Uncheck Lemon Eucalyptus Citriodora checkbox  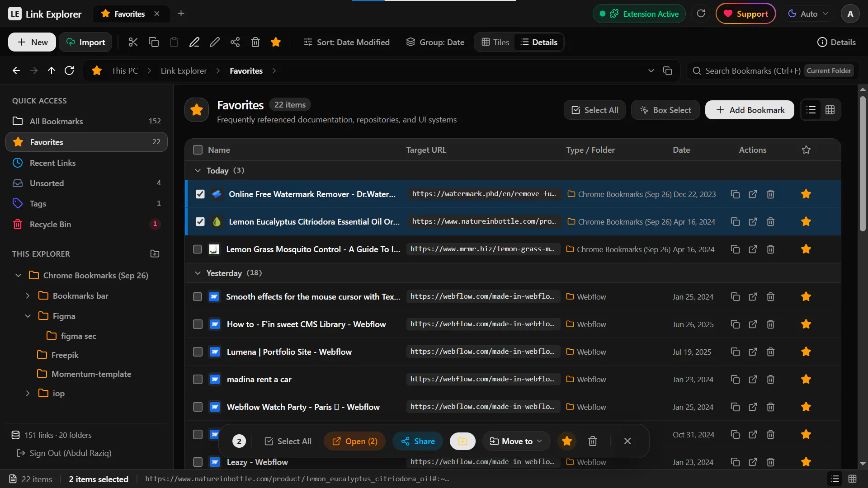tap(200, 221)
